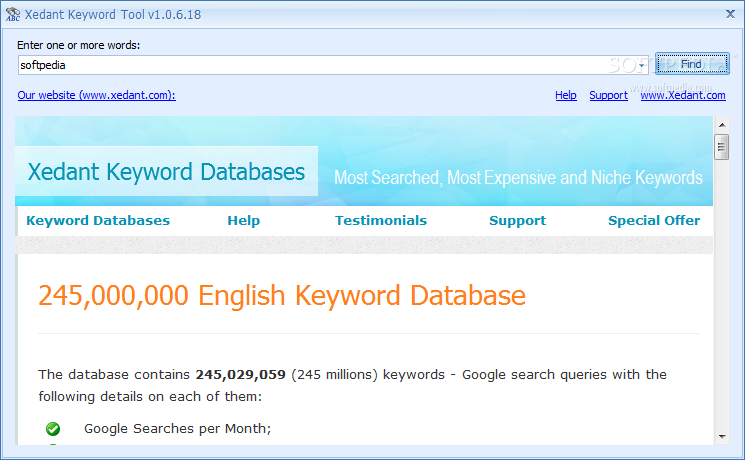Click the scrollbar up arrow

(722, 125)
